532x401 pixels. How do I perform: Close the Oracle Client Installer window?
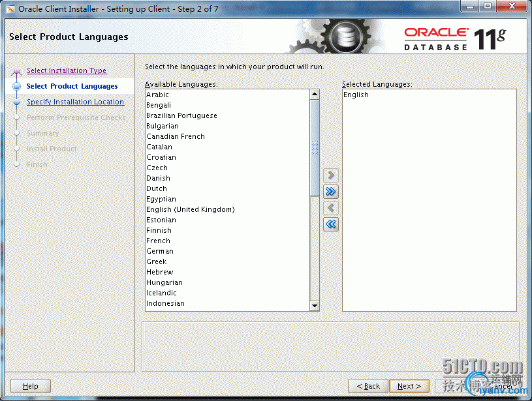512,6
